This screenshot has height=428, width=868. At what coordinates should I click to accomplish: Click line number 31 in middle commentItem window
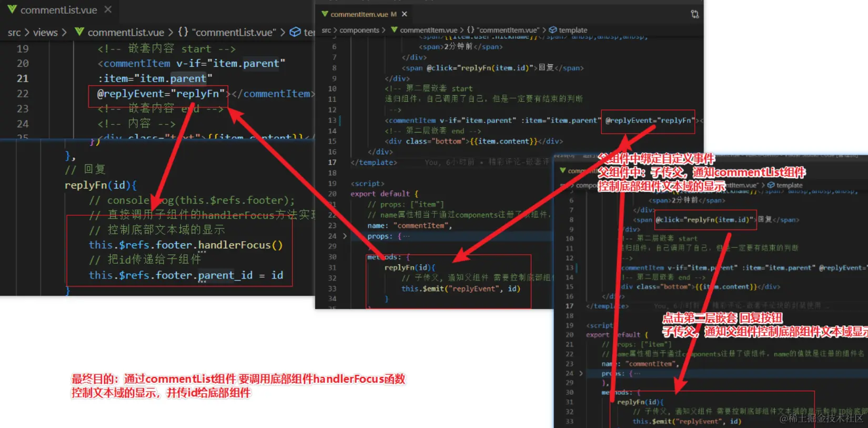(332, 267)
